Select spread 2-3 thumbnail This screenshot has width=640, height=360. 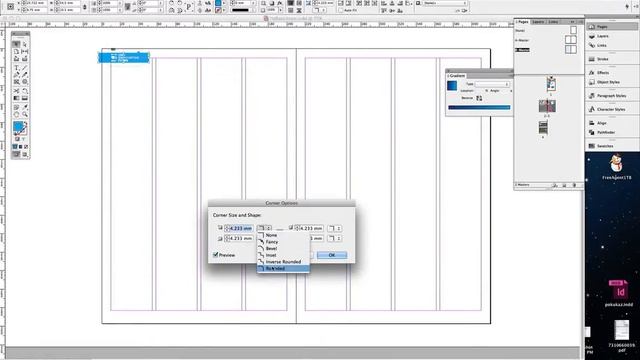(x=547, y=106)
